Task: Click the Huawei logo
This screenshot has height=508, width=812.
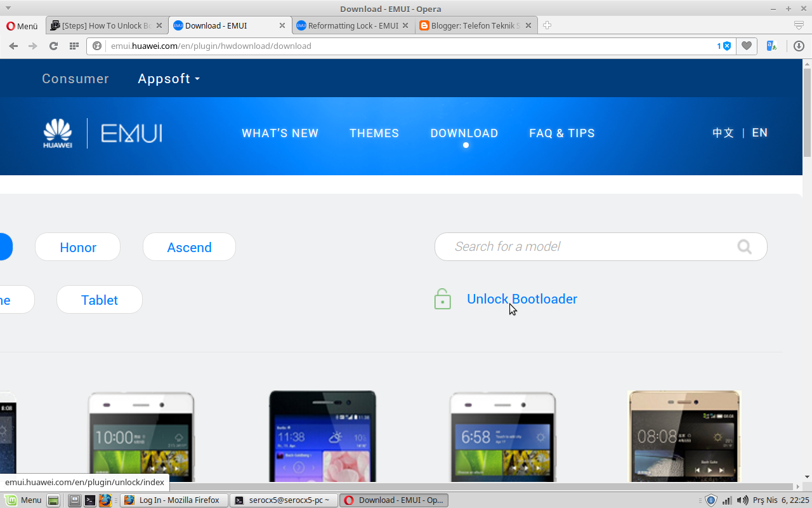Action: (58, 133)
